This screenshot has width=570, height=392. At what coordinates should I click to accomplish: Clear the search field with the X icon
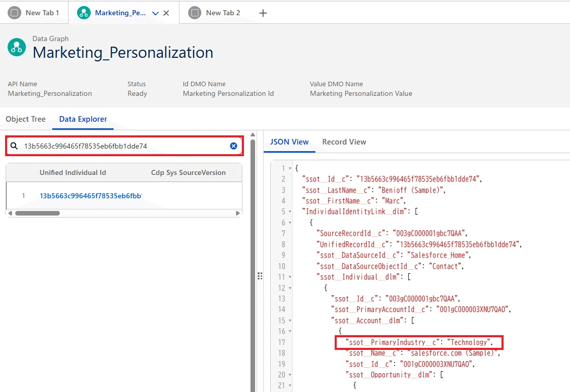tap(233, 146)
